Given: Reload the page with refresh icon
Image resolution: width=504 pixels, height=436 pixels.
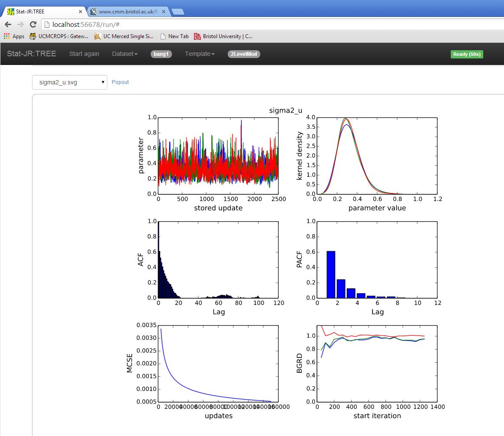Looking at the screenshot, I should [33, 25].
